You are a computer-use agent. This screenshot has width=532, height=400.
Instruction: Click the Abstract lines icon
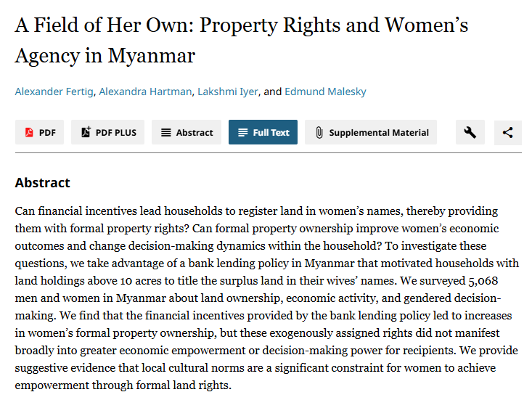[166, 132]
